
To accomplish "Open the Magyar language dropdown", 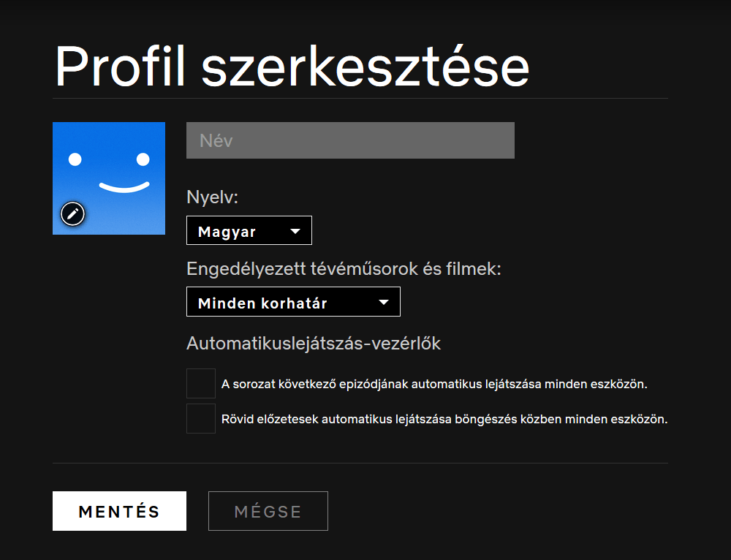I will click(249, 230).
